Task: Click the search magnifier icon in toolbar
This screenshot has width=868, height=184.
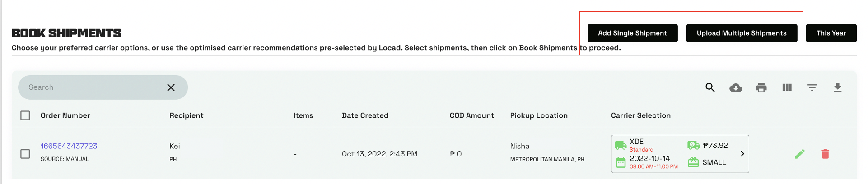Action: (710, 87)
